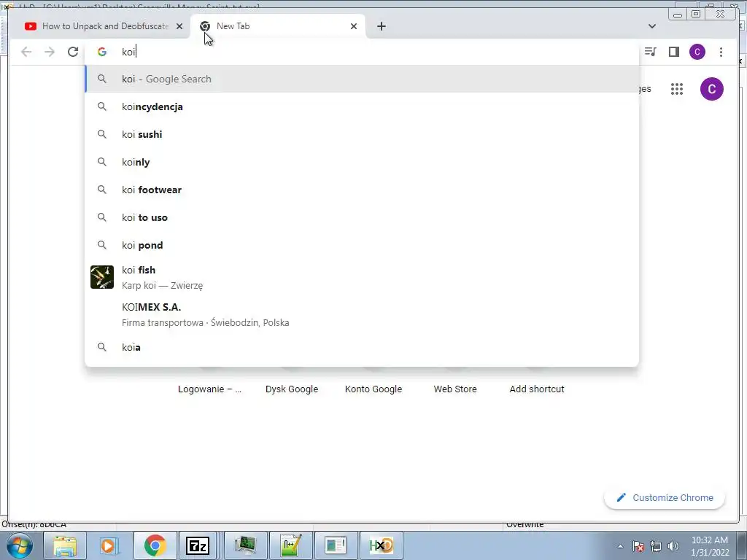
Task: Reload the page with refresh icon
Action: click(x=73, y=52)
